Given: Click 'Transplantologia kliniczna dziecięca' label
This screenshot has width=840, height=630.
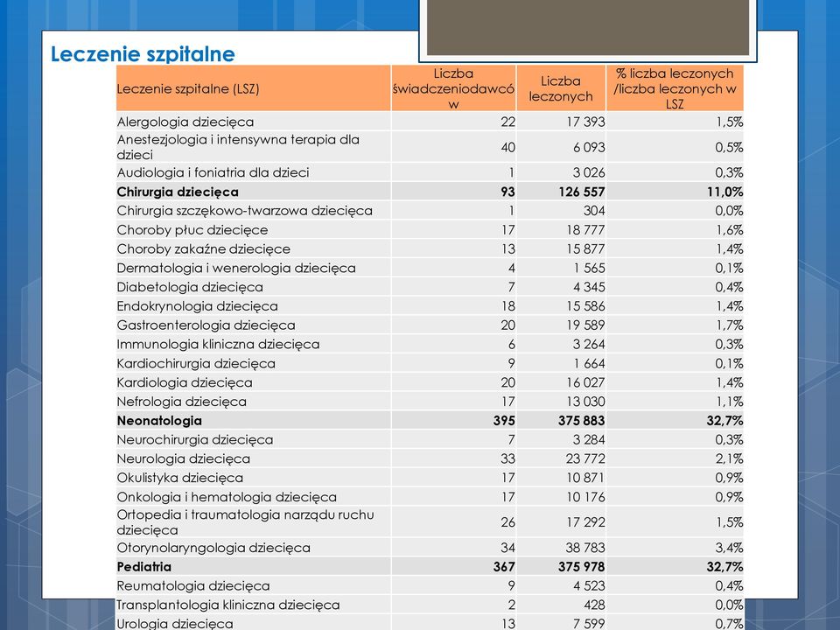Looking at the screenshot, I should point(228,605).
